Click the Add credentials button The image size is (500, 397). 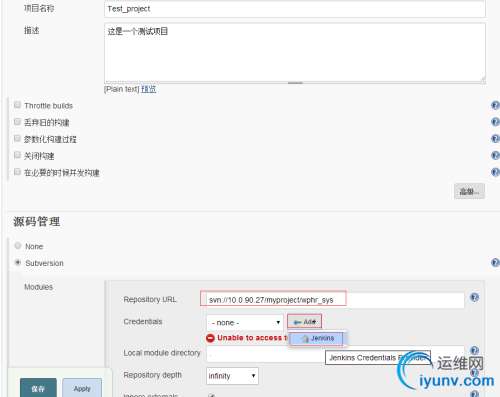coord(305,322)
